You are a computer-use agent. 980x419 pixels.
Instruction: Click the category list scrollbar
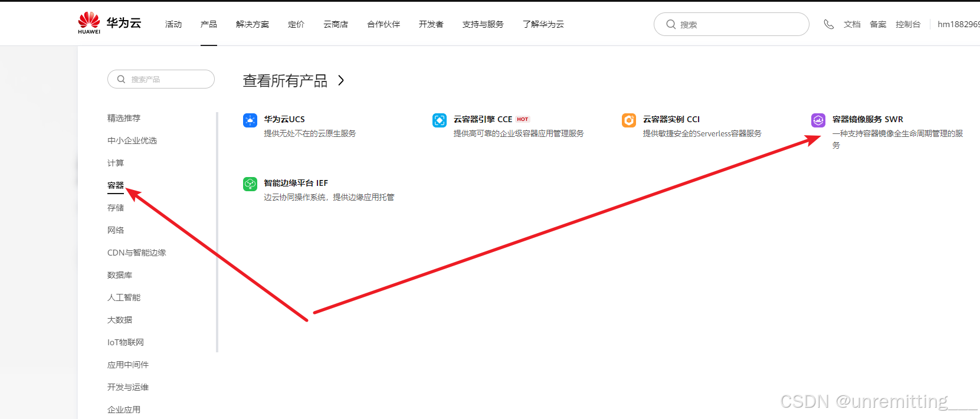(x=217, y=232)
